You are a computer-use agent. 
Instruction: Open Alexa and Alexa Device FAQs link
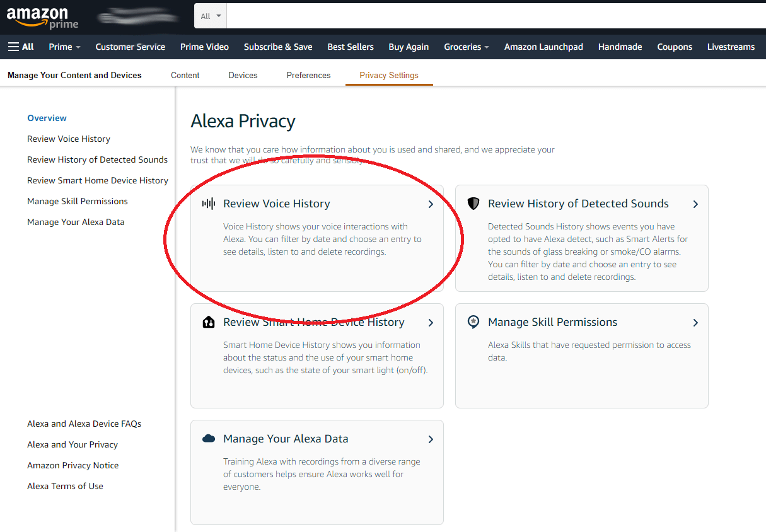pos(84,424)
